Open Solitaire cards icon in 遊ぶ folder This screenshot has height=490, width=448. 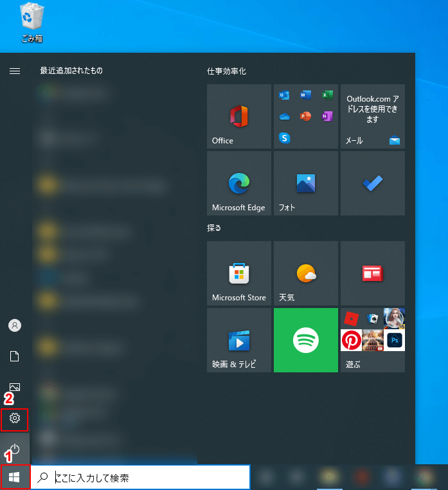point(373,319)
